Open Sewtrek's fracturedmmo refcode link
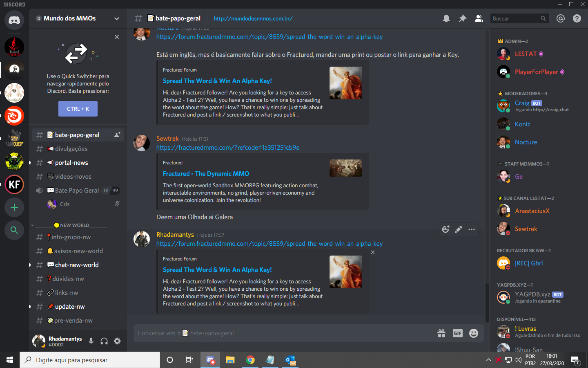This screenshot has height=368, width=588. 228,148
